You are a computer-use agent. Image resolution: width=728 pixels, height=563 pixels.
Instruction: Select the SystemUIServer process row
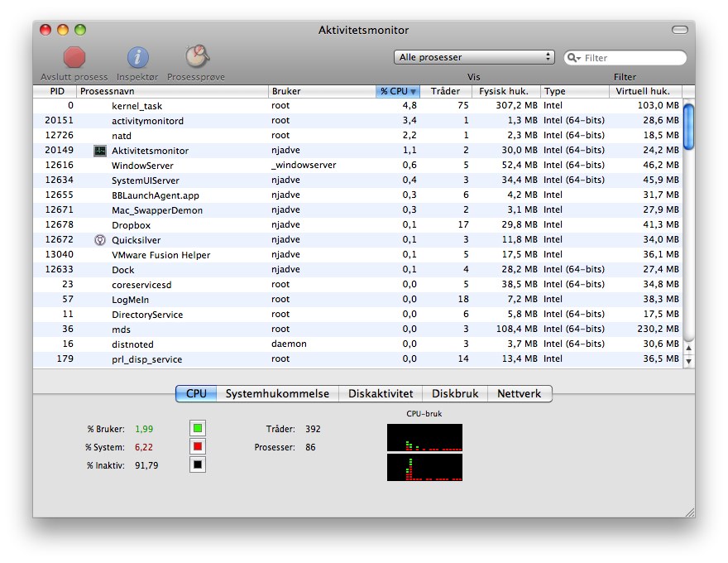click(358, 180)
